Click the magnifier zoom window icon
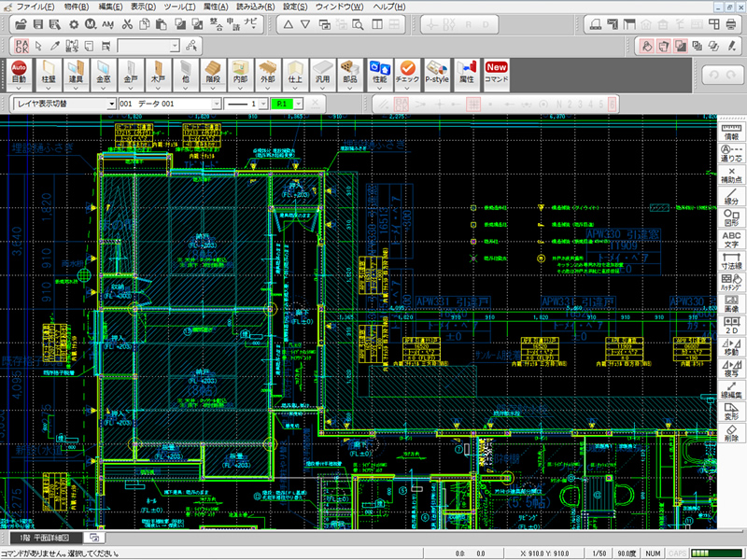 tap(358, 24)
